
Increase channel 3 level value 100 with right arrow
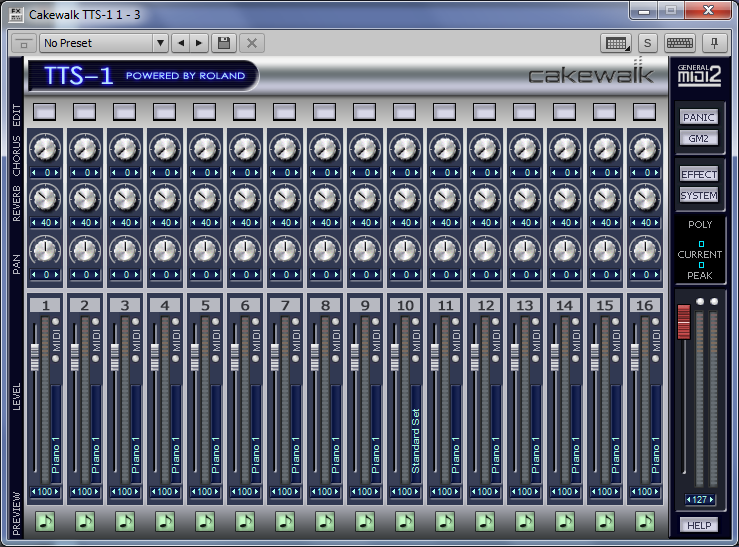click(x=137, y=492)
